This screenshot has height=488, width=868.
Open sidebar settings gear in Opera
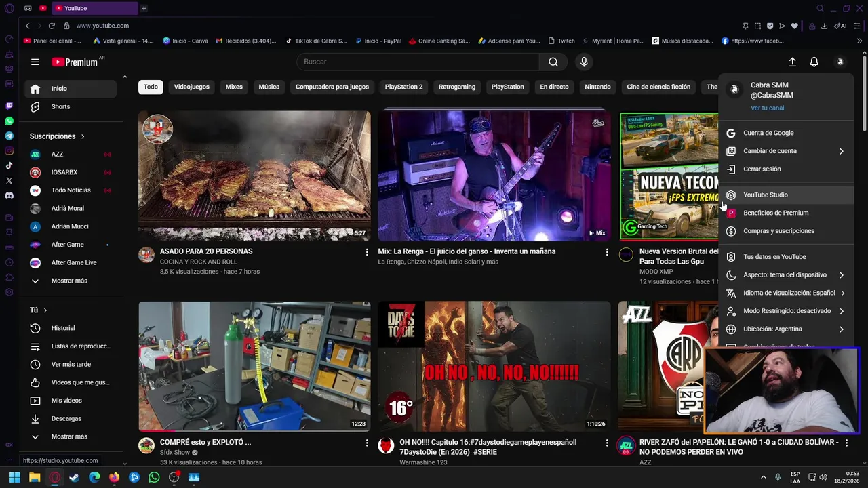(x=9, y=292)
